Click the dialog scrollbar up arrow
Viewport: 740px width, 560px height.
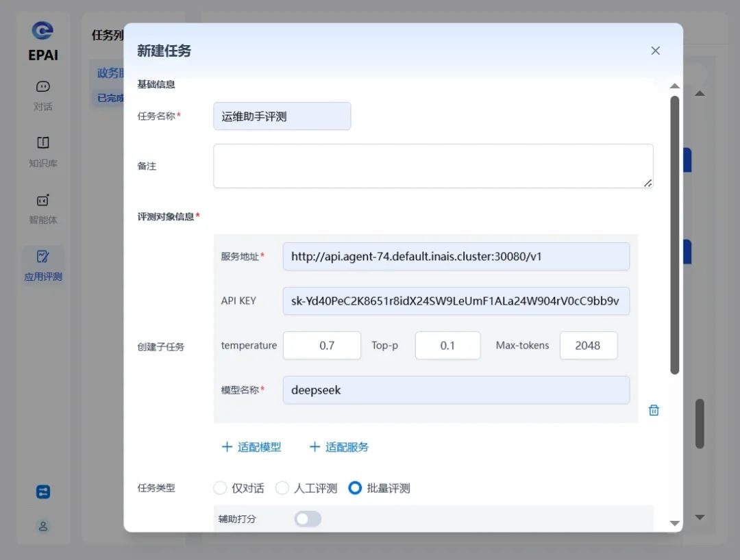click(x=674, y=86)
